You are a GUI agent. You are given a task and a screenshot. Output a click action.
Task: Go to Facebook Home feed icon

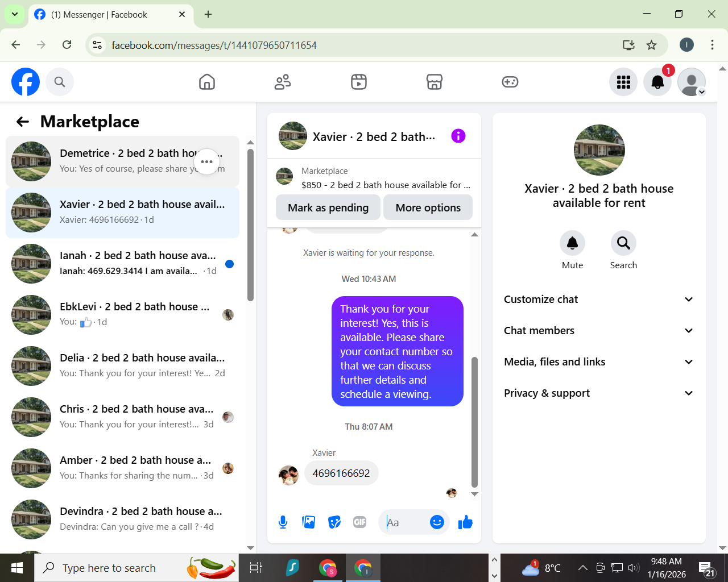207,82
